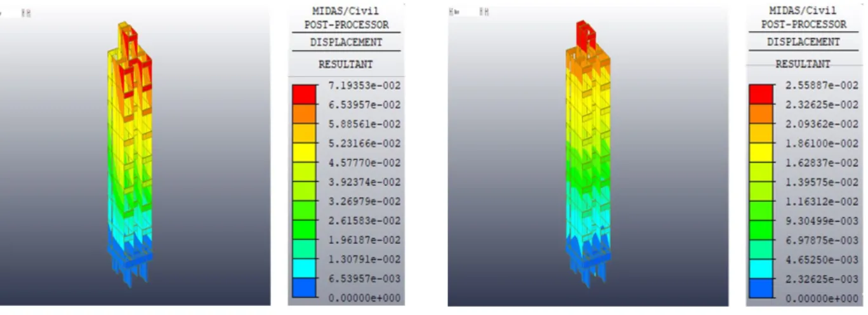
Task: Select legend value 9.30499e-003
Action: pos(820,220)
